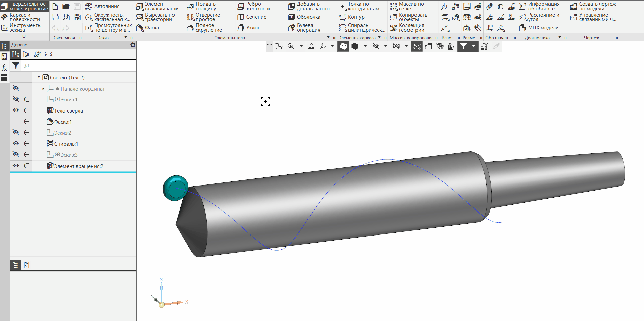
Task: Collapse the Сверло (Тел-2) root node
Action: coord(39,77)
